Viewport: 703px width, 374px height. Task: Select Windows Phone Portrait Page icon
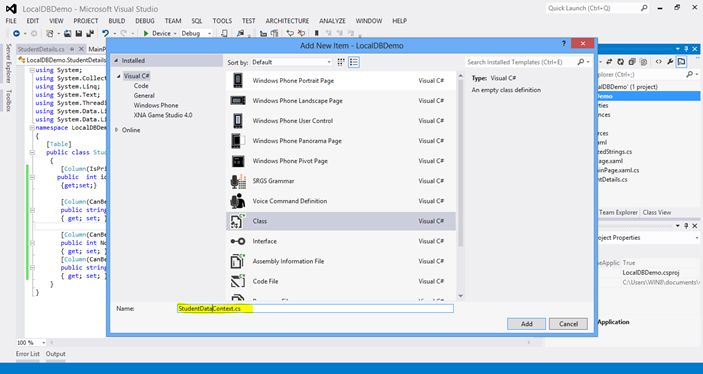[238, 81]
